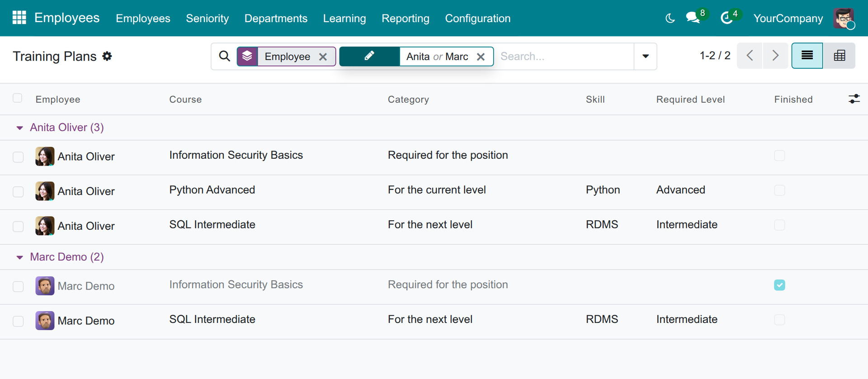The height and width of the screenshot is (379, 868).
Task: Open optional columns adjust icon
Action: point(854,99)
